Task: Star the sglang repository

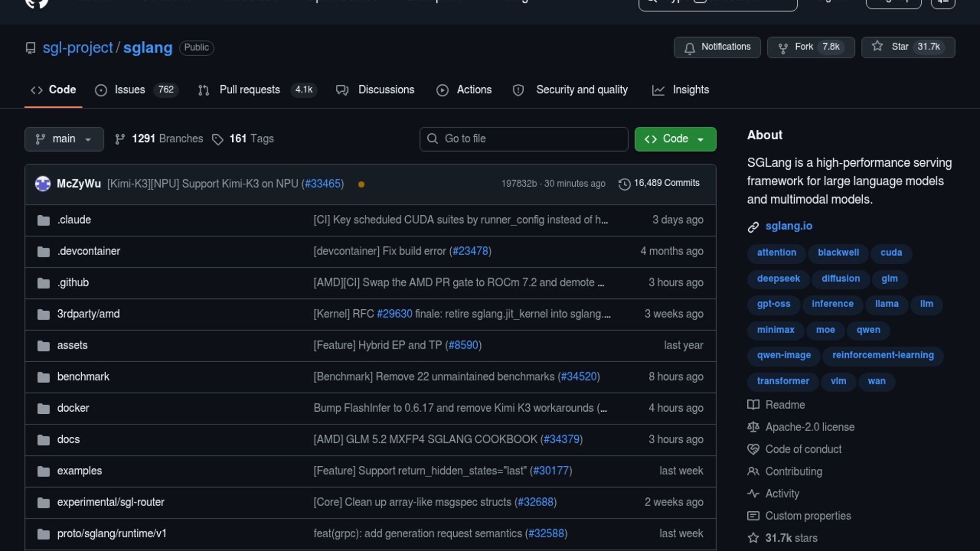Action: pyautogui.click(x=908, y=47)
